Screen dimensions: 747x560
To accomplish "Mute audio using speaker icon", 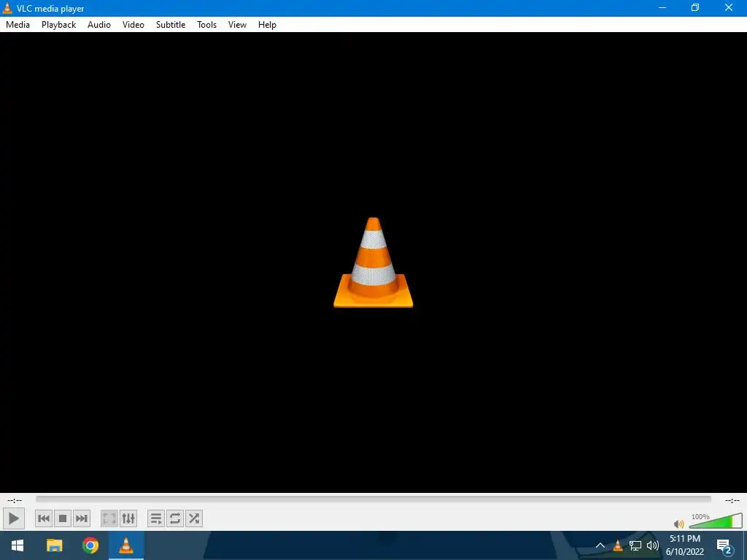I will (x=679, y=524).
